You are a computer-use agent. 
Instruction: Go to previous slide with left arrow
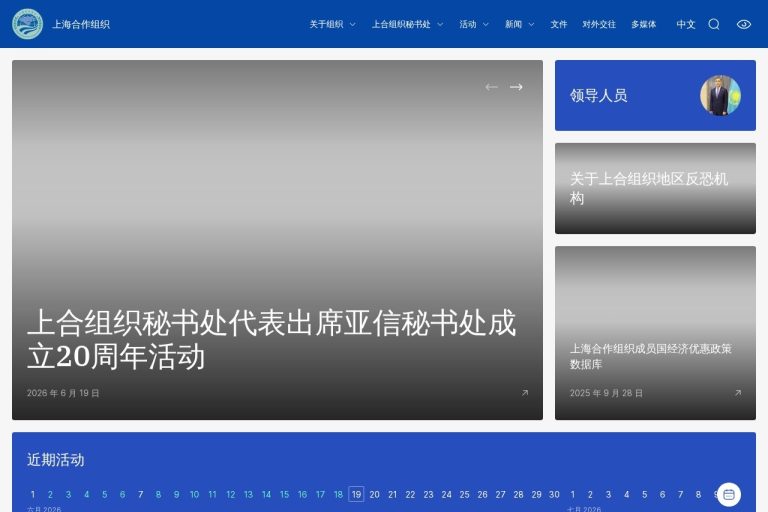click(x=491, y=87)
